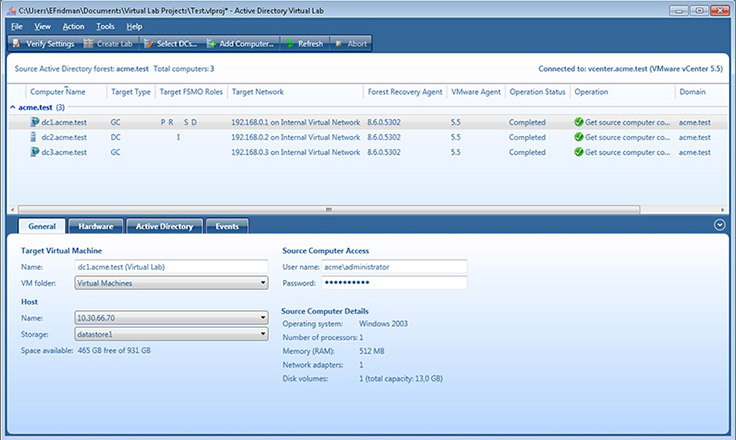Switch to the Active Directory tab

(164, 226)
